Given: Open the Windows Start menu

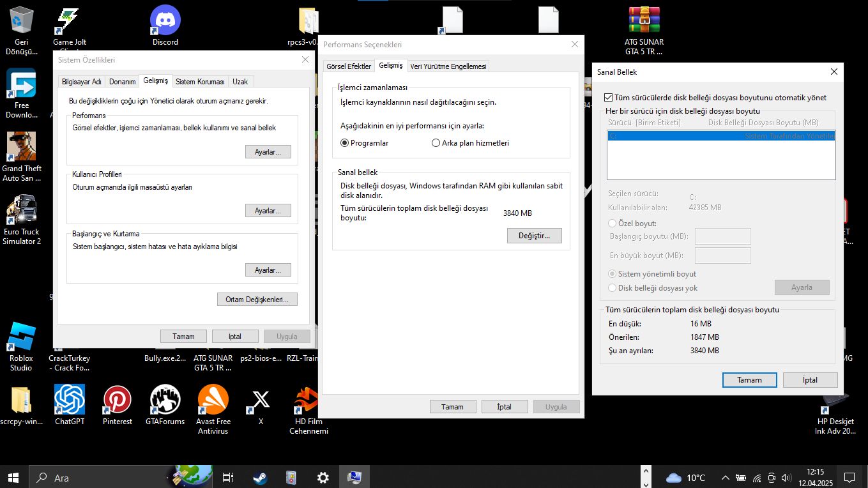Looking at the screenshot, I should [13, 477].
